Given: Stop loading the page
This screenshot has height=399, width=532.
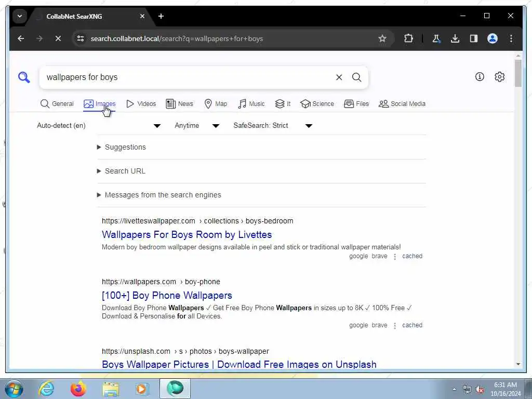Looking at the screenshot, I should [x=58, y=38].
